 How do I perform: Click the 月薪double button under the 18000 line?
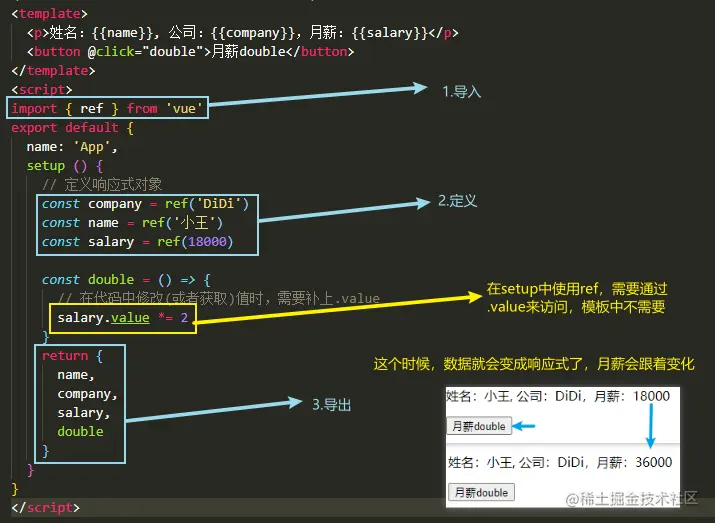479,426
